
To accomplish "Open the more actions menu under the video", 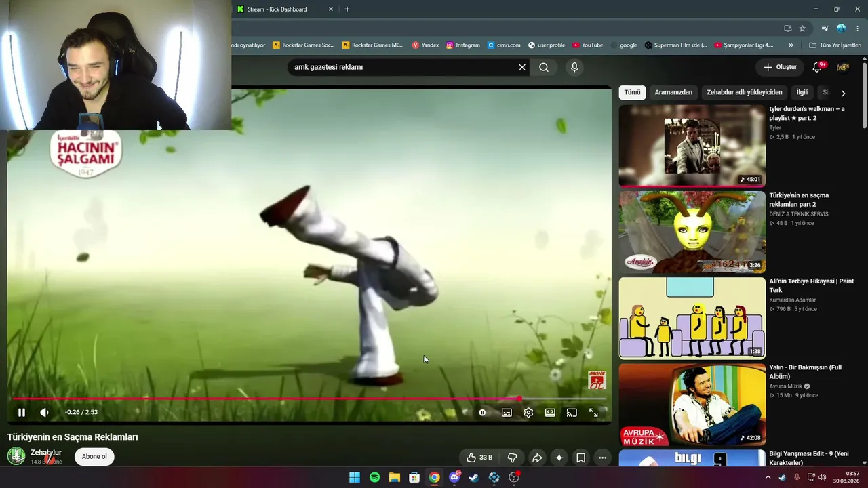I will (x=602, y=457).
